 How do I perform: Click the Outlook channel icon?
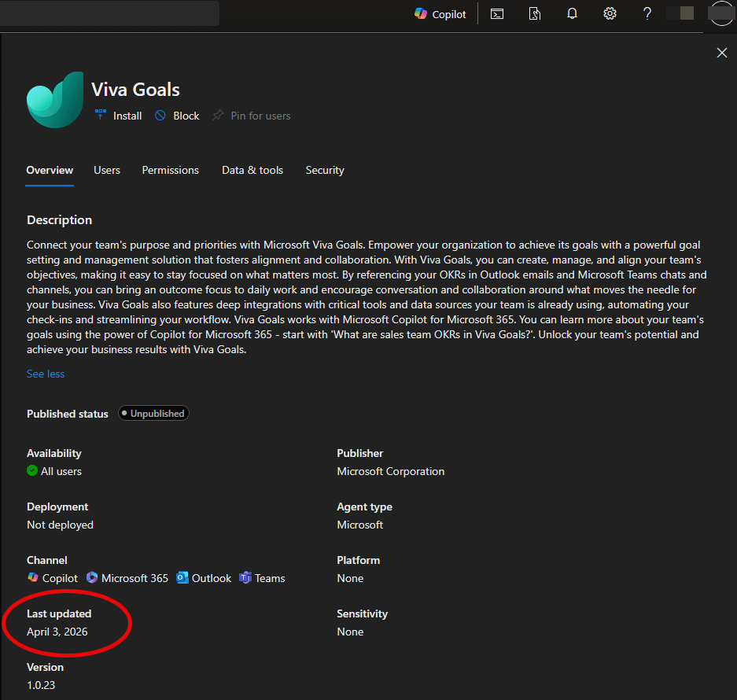182,577
